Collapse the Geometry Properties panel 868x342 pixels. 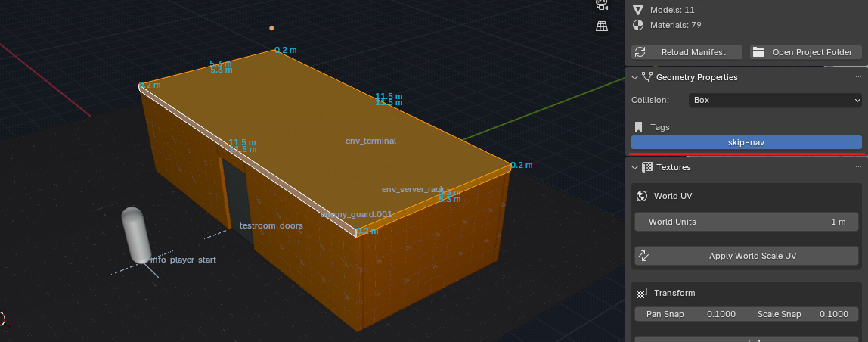click(x=634, y=77)
